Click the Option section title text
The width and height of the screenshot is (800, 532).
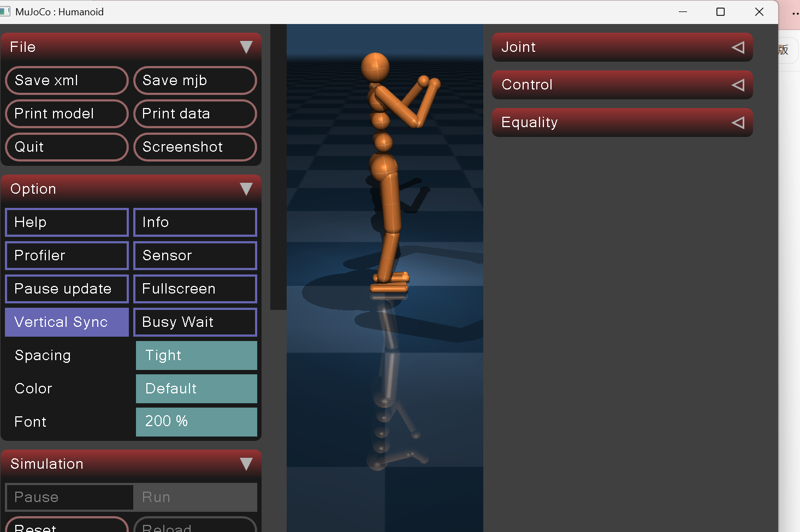tap(33, 189)
